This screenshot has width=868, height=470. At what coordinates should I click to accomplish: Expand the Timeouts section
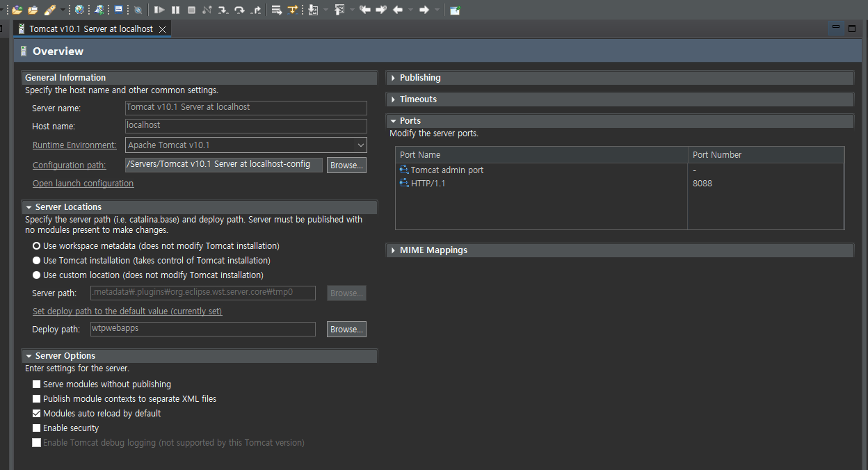393,99
